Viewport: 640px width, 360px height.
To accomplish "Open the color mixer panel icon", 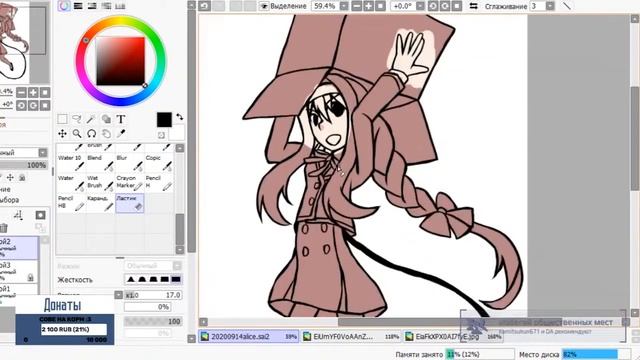I will tap(106, 6).
